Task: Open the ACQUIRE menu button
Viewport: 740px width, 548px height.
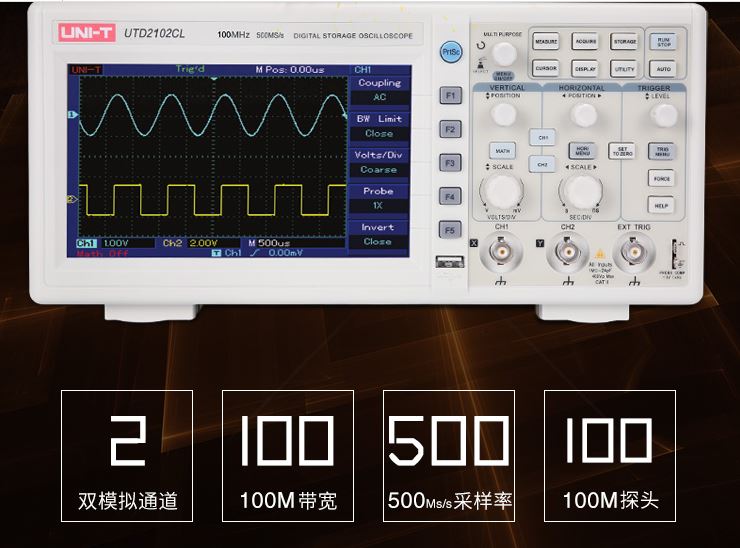Action: tap(585, 42)
